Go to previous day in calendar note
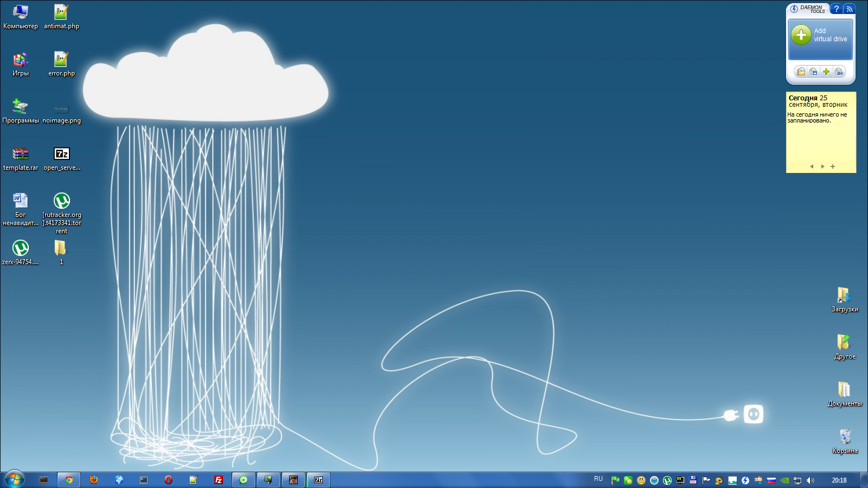This screenshot has height=488, width=868. point(812,166)
